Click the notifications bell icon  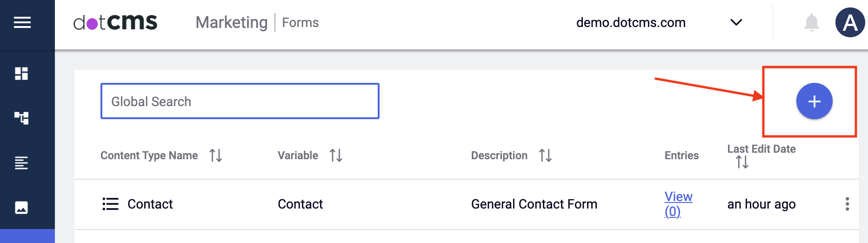(x=811, y=22)
